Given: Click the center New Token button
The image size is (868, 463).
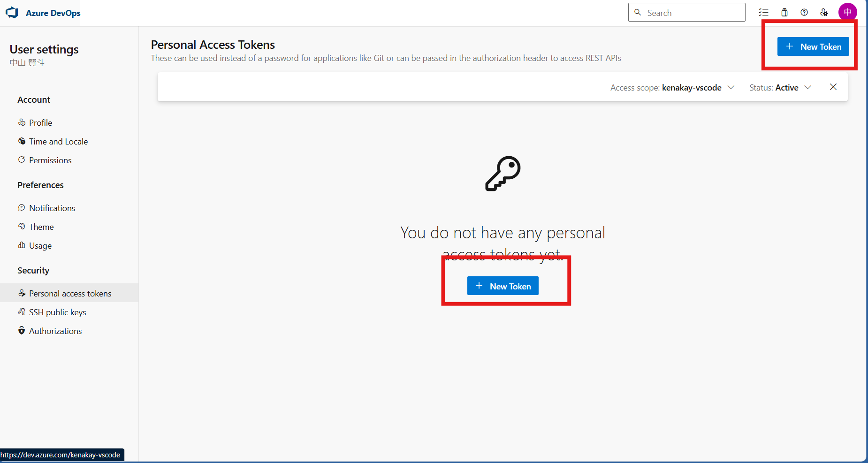Looking at the screenshot, I should 503,286.
